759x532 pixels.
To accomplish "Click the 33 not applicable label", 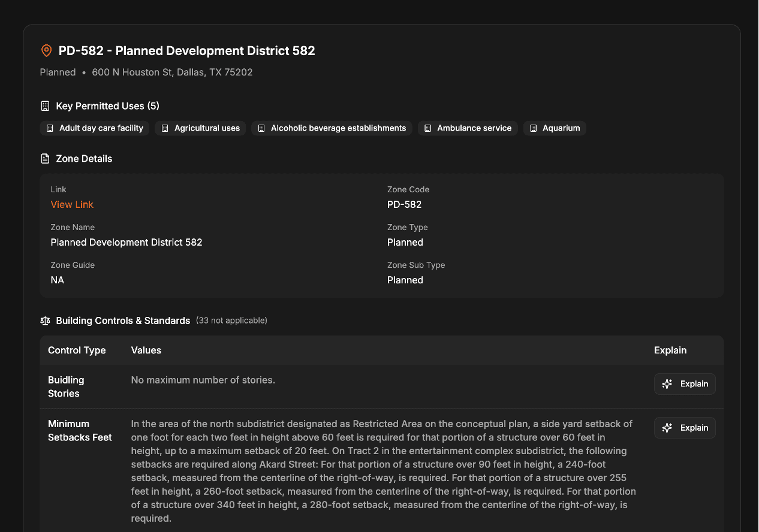I will pyautogui.click(x=231, y=321).
